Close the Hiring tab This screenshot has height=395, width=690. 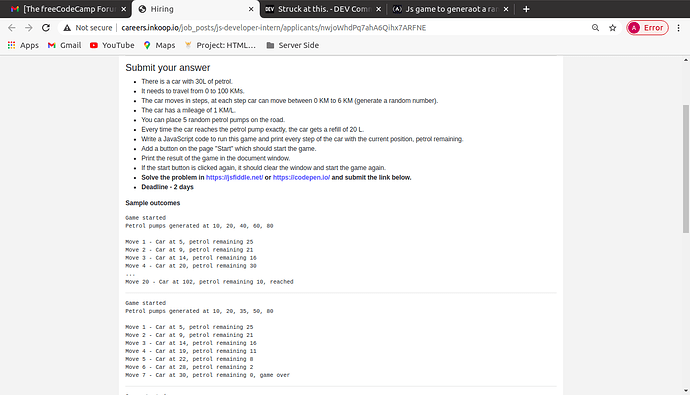pos(251,9)
